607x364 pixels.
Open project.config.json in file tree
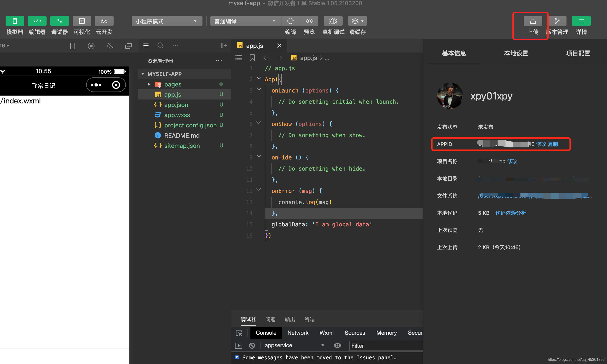click(x=190, y=125)
